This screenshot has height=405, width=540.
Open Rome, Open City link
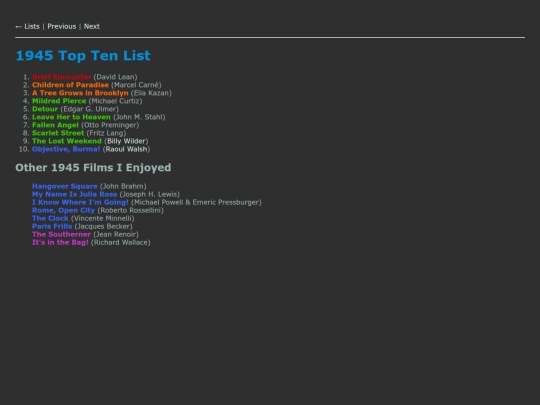63,210
